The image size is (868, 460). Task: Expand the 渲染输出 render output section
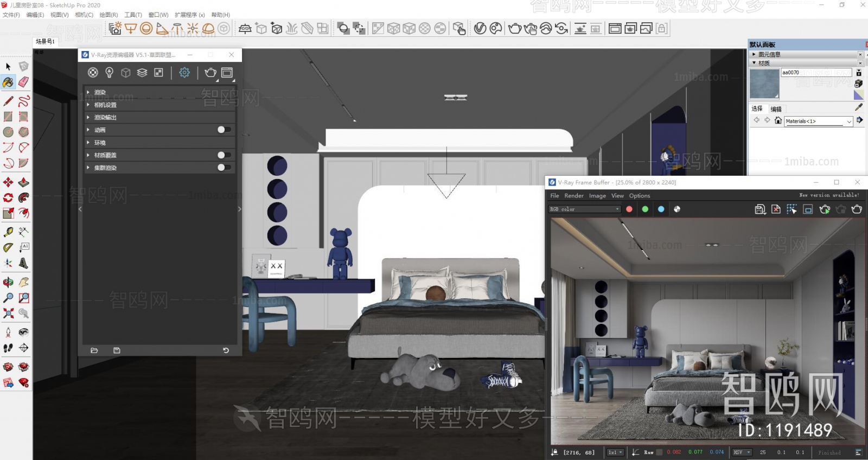point(159,117)
